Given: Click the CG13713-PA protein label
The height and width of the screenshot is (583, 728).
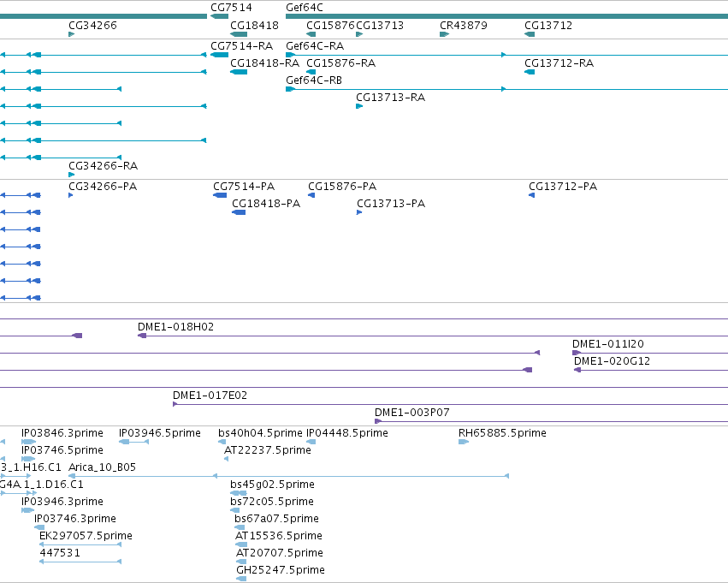Looking at the screenshot, I should click(391, 204).
